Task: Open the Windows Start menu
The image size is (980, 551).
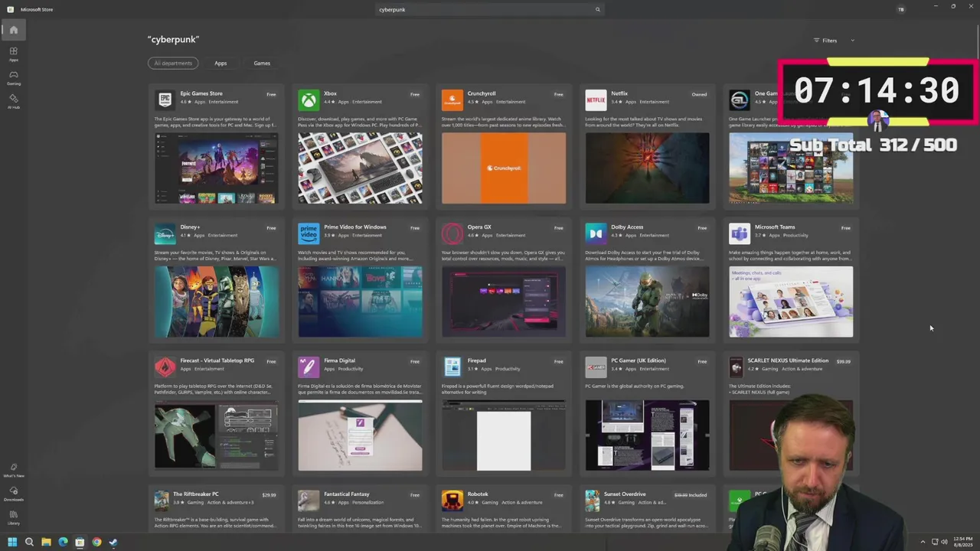Action: (x=12, y=542)
